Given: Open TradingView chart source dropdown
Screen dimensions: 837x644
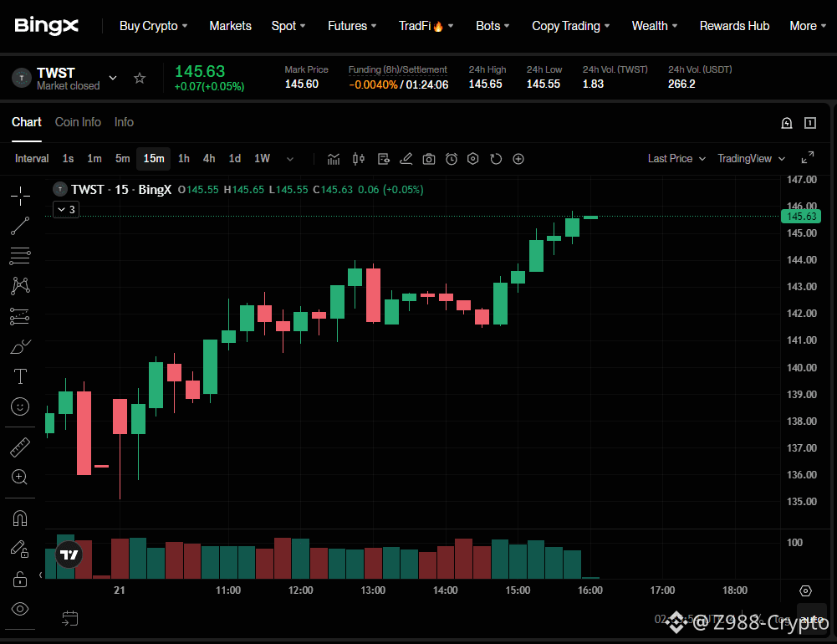Looking at the screenshot, I should pos(751,159).
